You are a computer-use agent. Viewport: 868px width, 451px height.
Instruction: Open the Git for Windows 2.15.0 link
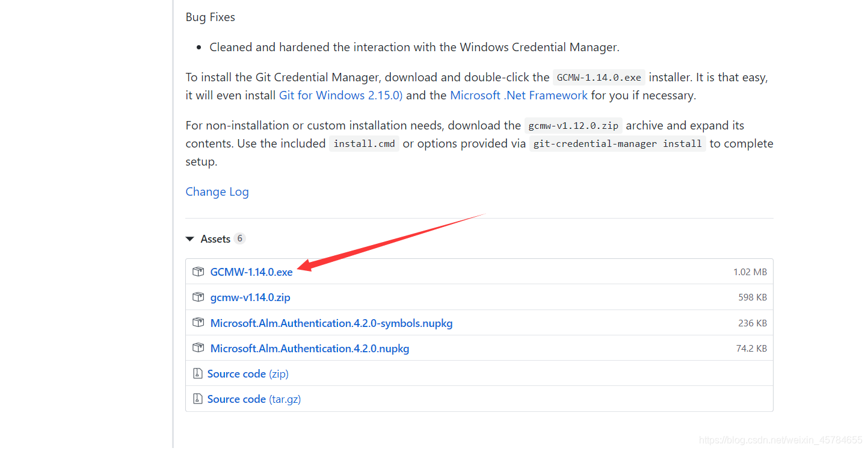(340, 95)
